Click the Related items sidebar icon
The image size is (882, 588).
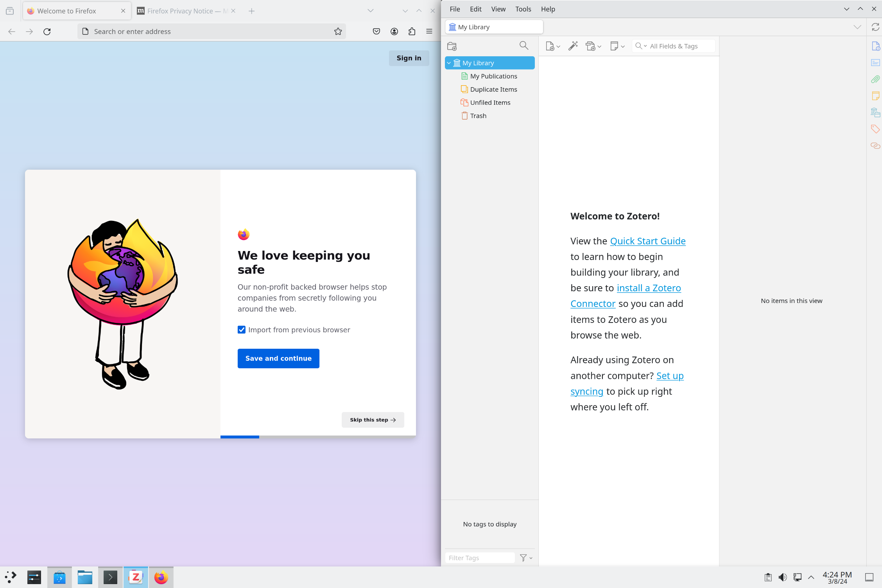(x=875, y=146)
